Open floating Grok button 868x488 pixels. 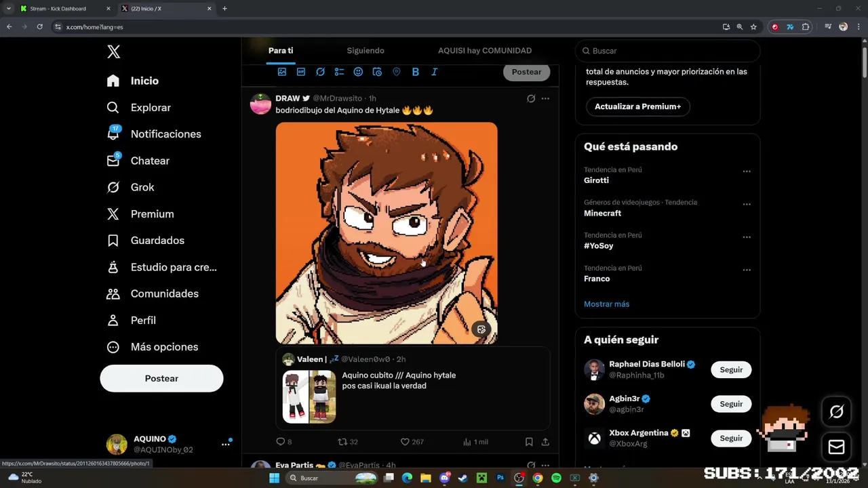pyautogui.click(x=836, y=411)
